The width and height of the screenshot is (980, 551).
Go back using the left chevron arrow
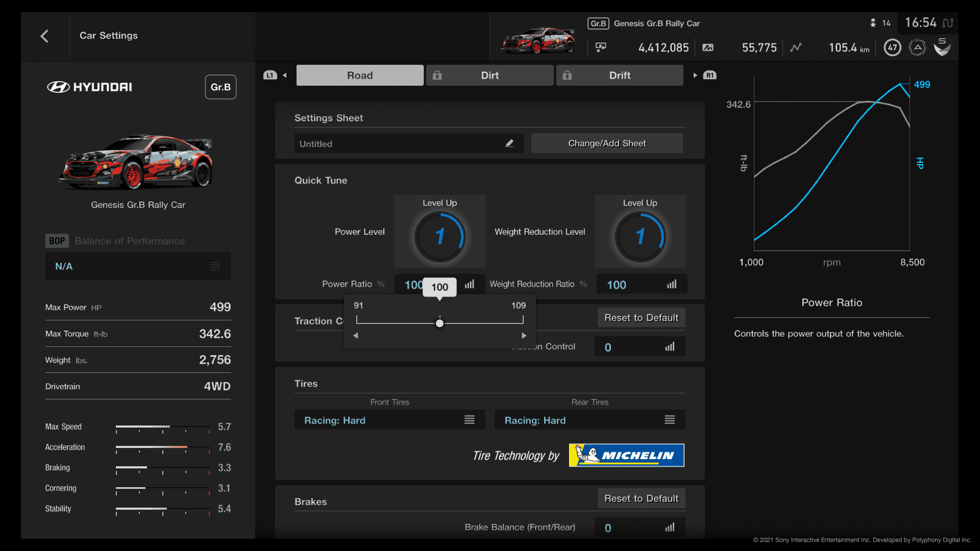click(44, 36)
